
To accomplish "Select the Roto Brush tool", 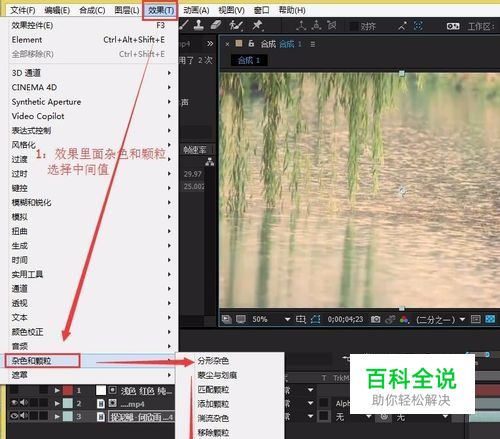I will tap(236, 25).
